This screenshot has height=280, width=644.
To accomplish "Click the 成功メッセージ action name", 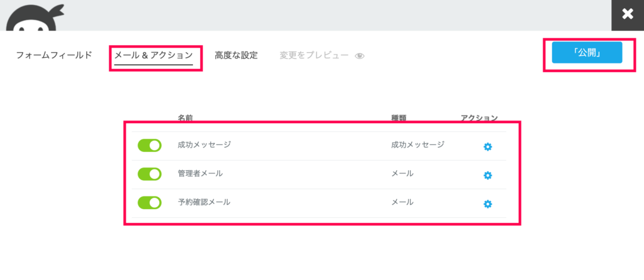I will [204, 144].
